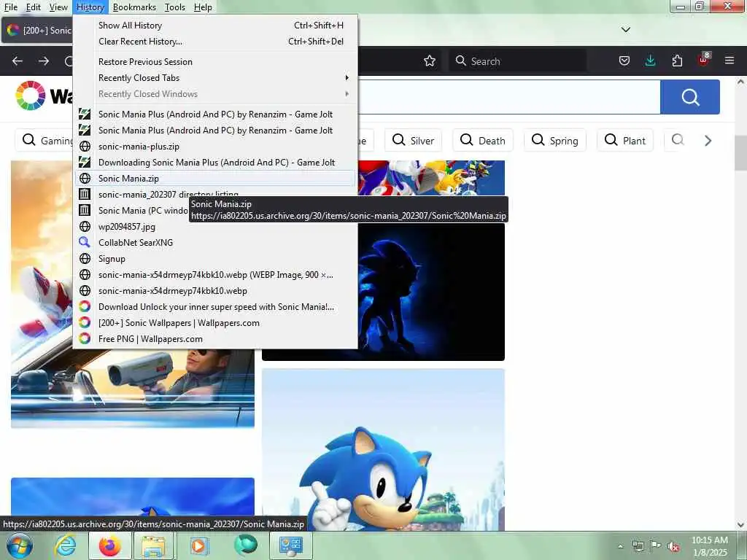
Task: Bookmark this page with the star icon
Action: [430, 61]
